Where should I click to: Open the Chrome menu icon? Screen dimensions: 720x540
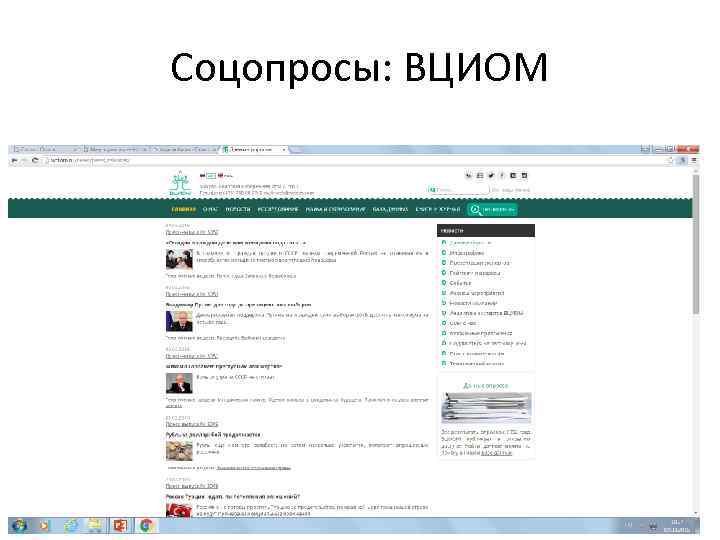(694, 160)
